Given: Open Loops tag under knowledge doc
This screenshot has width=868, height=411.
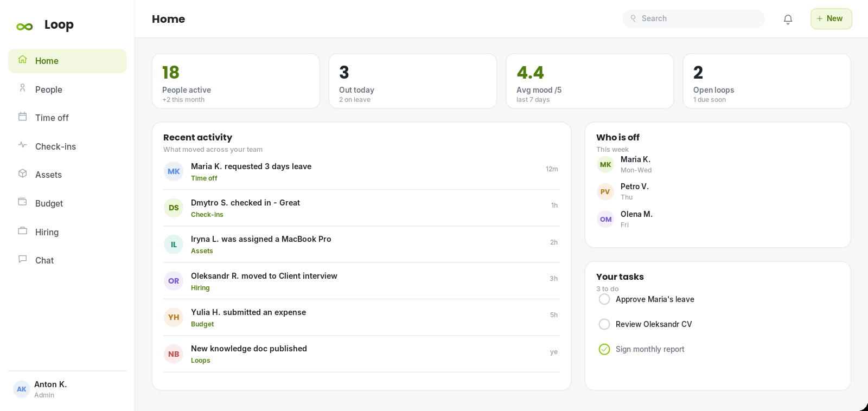Looking at the screenshot, I should (x=201, y=361).
